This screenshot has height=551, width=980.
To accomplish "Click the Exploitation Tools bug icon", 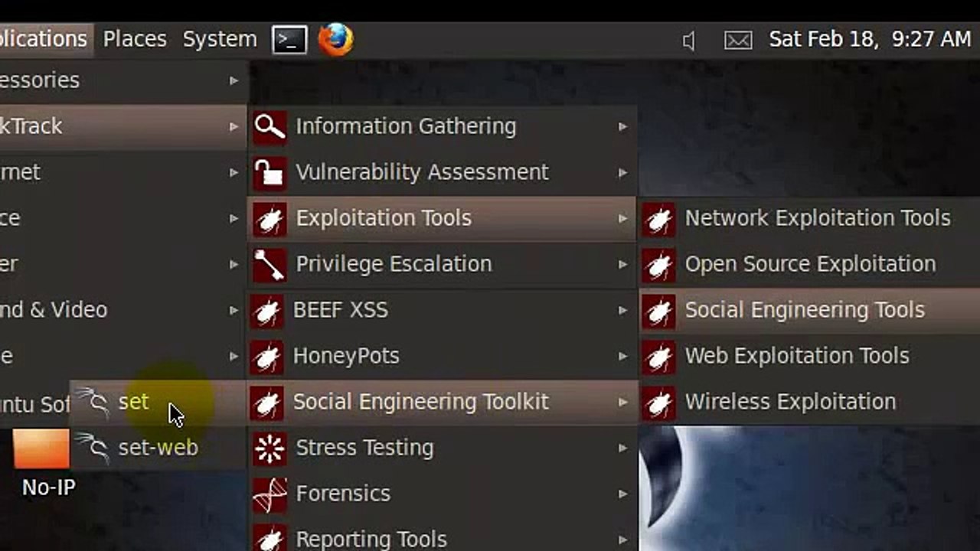I will (x=269, y=218).
